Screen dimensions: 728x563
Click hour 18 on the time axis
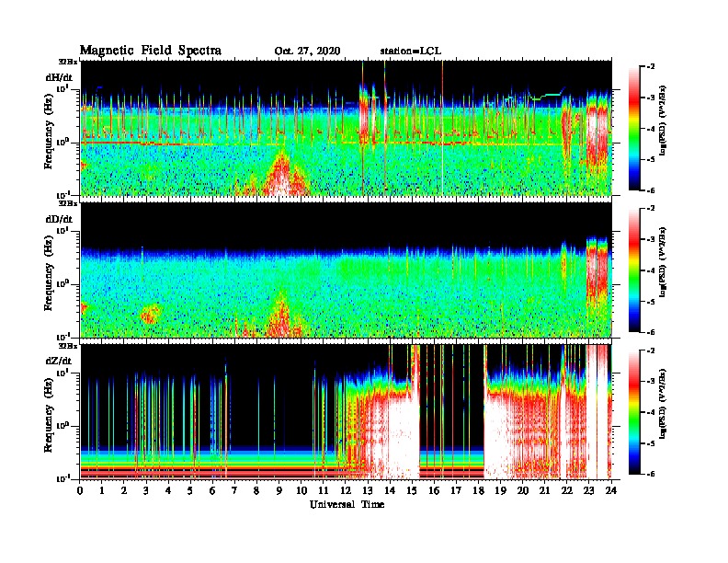[x=478, y=490]
